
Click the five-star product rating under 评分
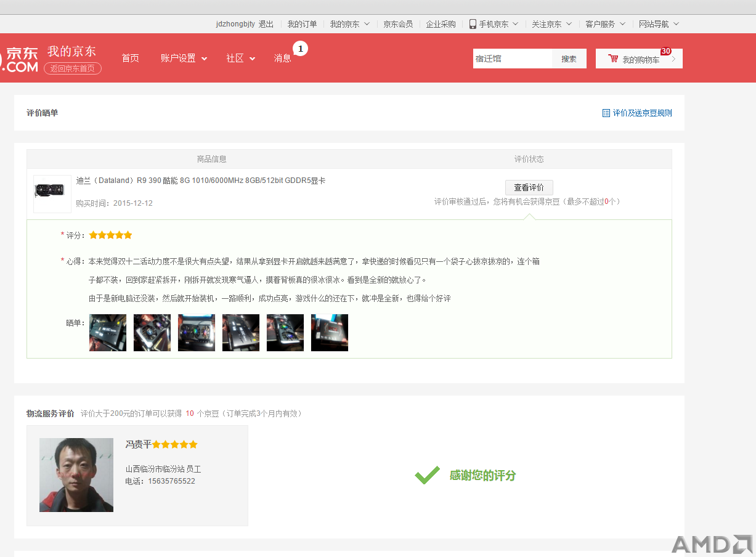pos(111,235)
